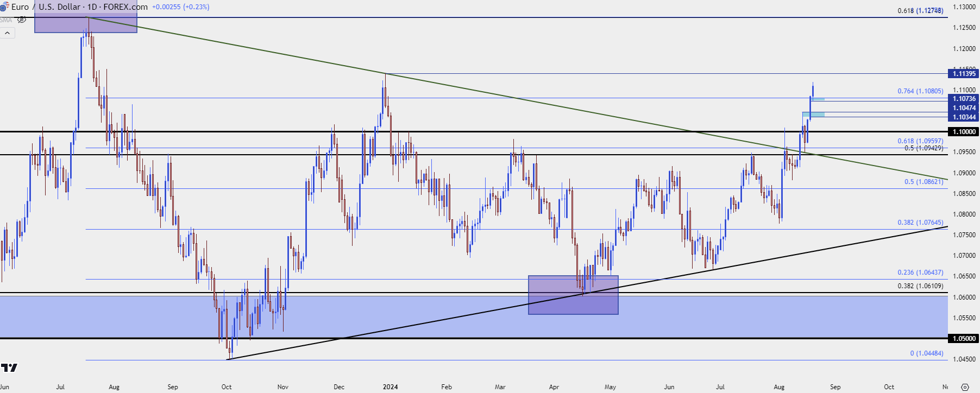Select the 1.05000 horizontal line price label
This screenshot has height=393, width=980.
964,339
